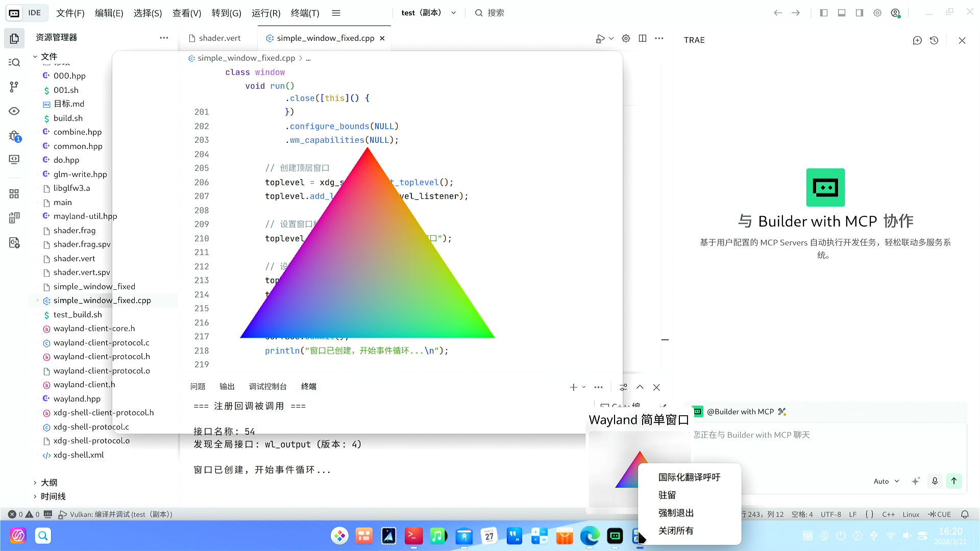Open the debug view showing the notification badge
The height and width of the screenshot is (551, 980).
coord(14,135)
